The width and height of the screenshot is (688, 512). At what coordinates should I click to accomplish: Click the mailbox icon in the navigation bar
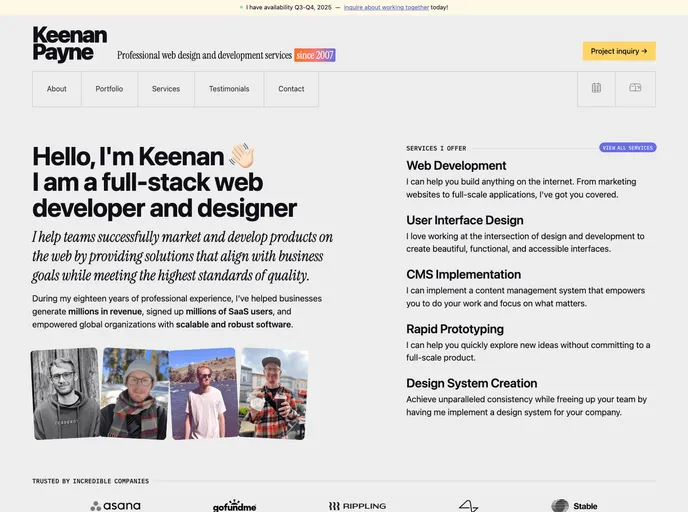(635, 88)
